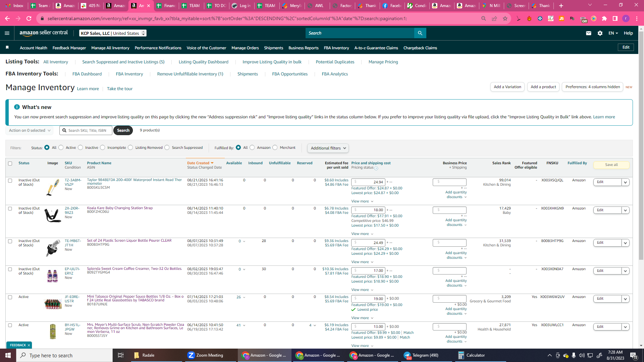Open Edit dropdown arrow for Koala Kare
The width and height of the screenshot is (644, 362).
pyautogui.click(x=626, y=210)
